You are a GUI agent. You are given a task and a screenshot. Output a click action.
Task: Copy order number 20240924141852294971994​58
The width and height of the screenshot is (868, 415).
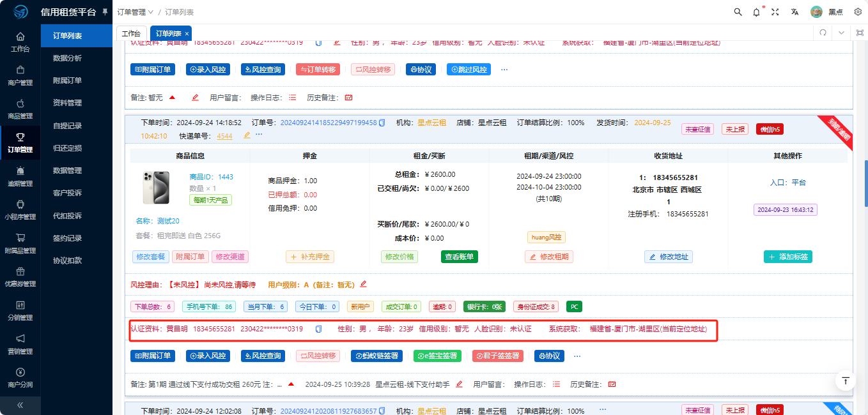pos(382,123)
